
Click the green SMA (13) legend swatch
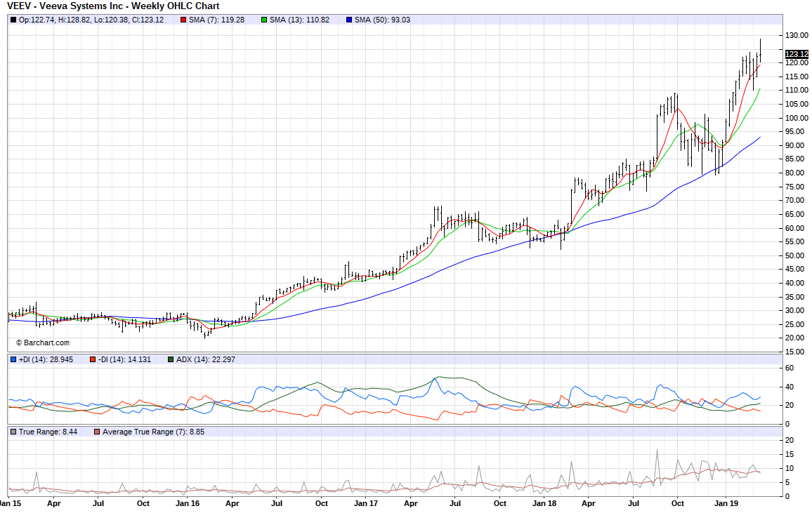pos(264,20)
